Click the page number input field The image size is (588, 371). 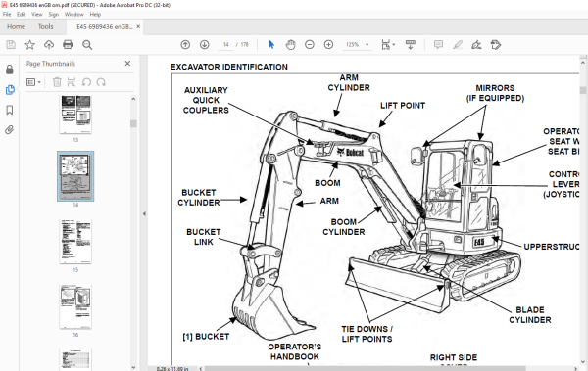(225, 45)
